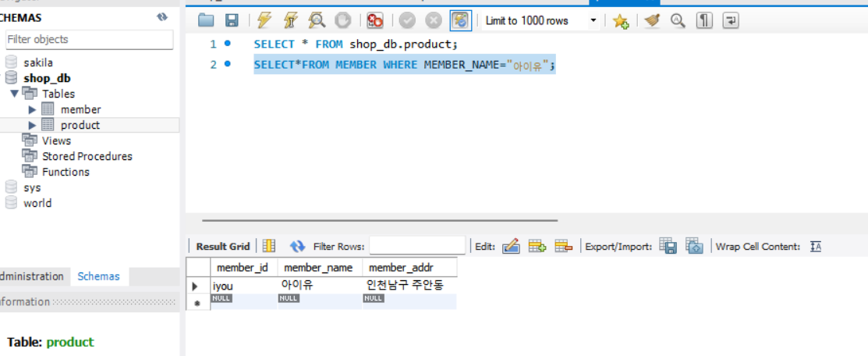The image size is (868, 356).
Task: Select the Stored Procedures node
Action: tap(87, 156)
